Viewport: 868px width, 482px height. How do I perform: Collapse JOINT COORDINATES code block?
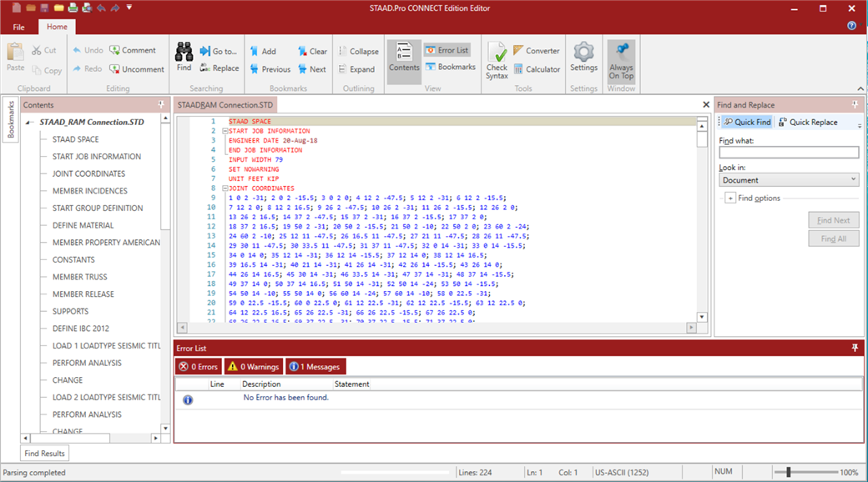[225, 188]
